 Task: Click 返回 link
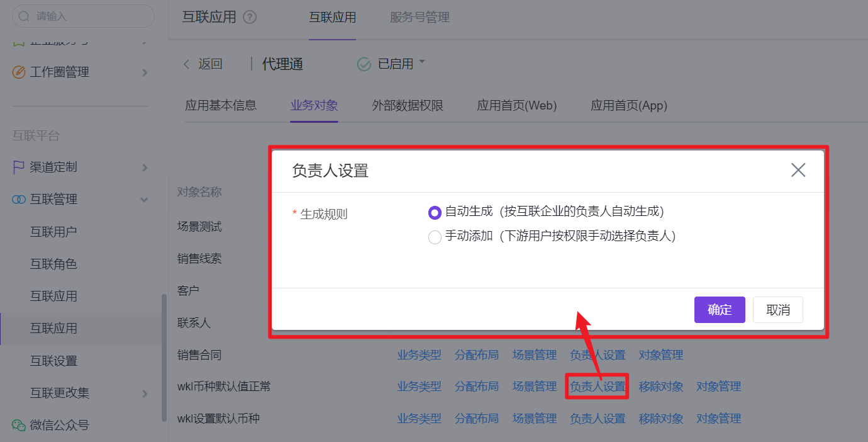211,64
